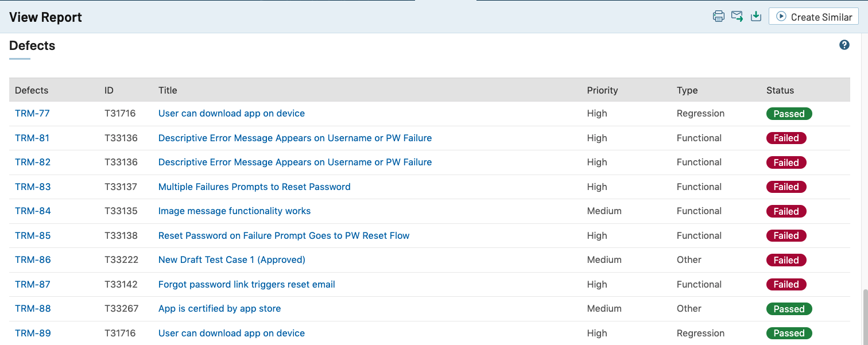Image resolution: width=868 pixels, height=345 pixels.
Task: Click the Passed status badge for TRM-77
Action: (x=789, y=114)
